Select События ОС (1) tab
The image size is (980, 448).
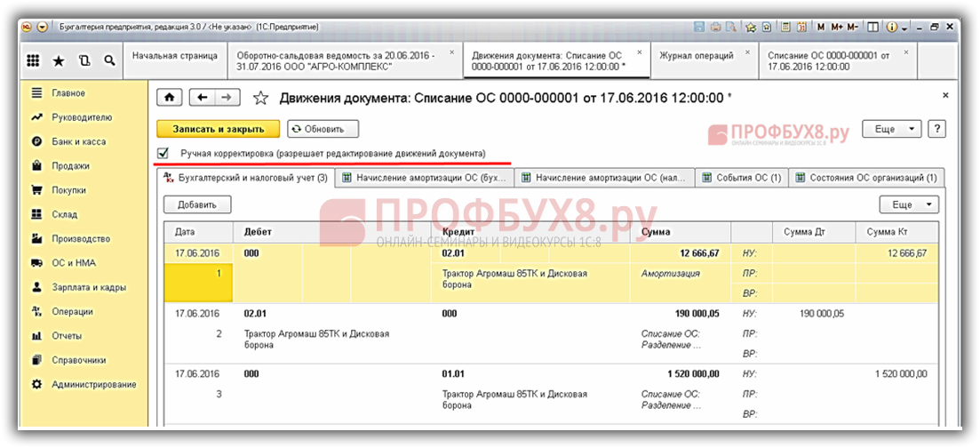pos(742,179)
